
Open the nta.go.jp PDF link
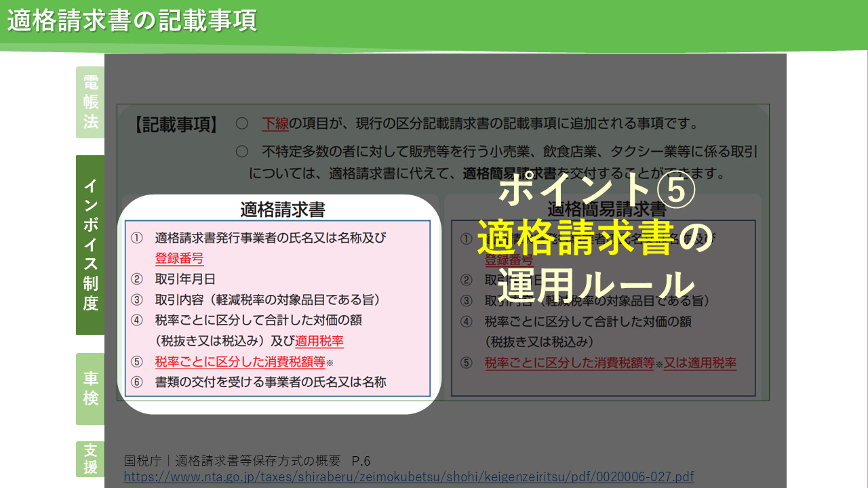tap(409, 476)
